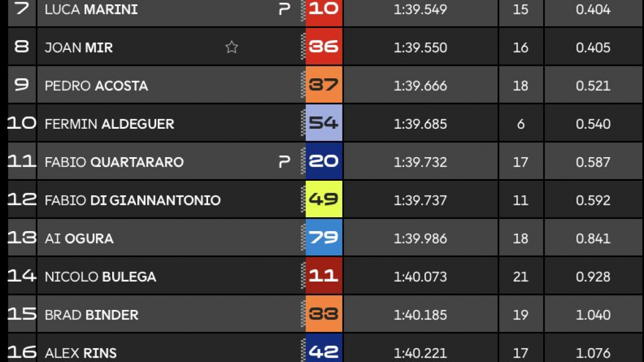This screenshot has height=362, width=644.
Task: Click the dark red number 11 badge
Action: (x=324, y=275)
